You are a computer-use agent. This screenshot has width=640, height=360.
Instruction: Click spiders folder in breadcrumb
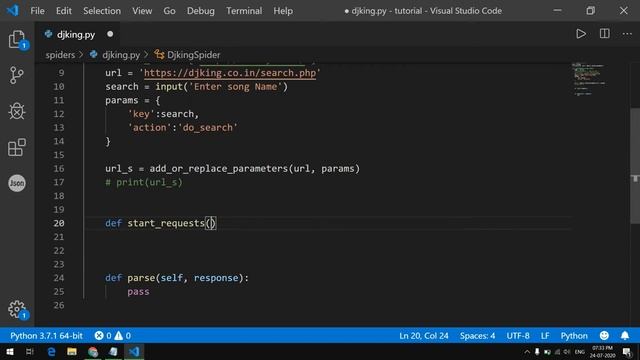pyautogui.click(x=60, y=55)
